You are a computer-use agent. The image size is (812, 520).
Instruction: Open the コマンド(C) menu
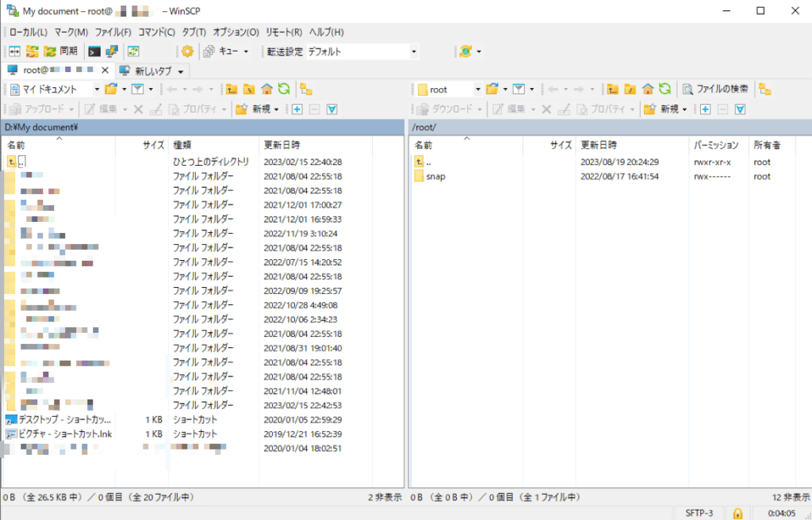(156, 32)
